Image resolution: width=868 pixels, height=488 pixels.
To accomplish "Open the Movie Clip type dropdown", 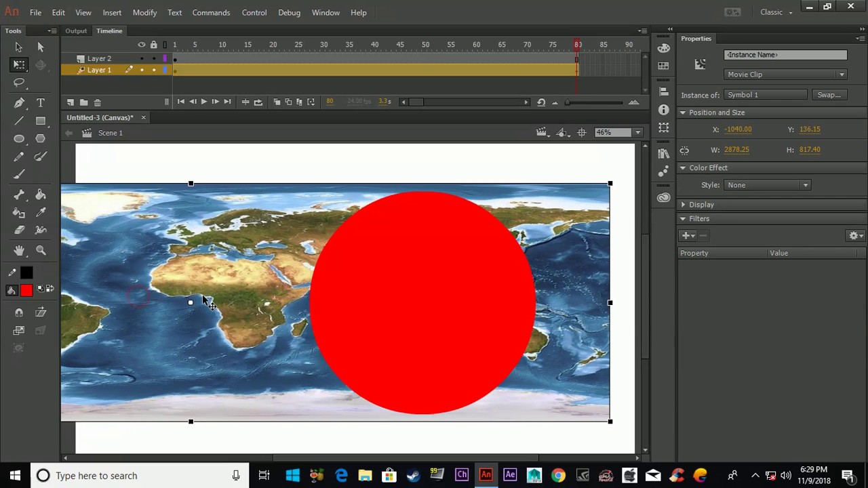I will click(785, 75).
